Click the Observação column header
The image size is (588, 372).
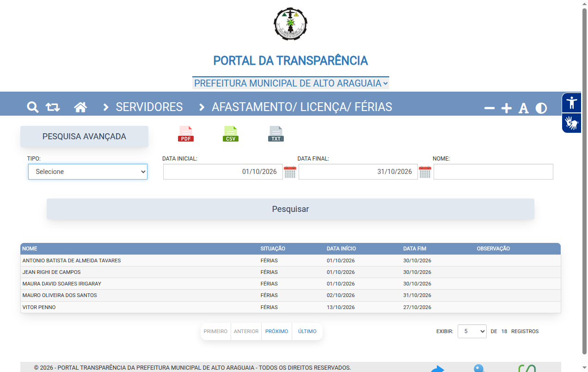tap(493, 249)
